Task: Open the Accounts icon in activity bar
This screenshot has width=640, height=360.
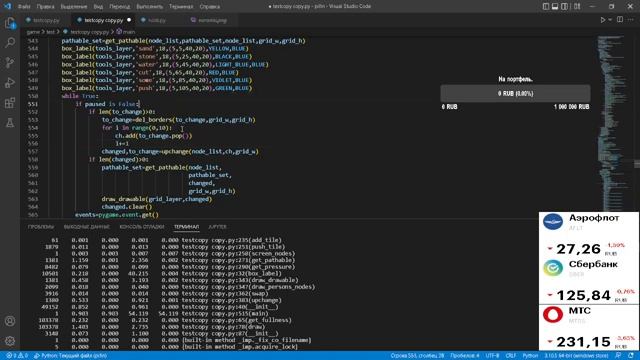Action: 10,321
